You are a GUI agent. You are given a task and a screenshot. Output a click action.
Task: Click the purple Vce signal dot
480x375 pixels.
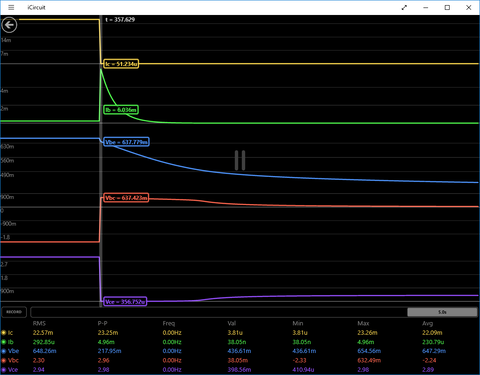(4, 370)
